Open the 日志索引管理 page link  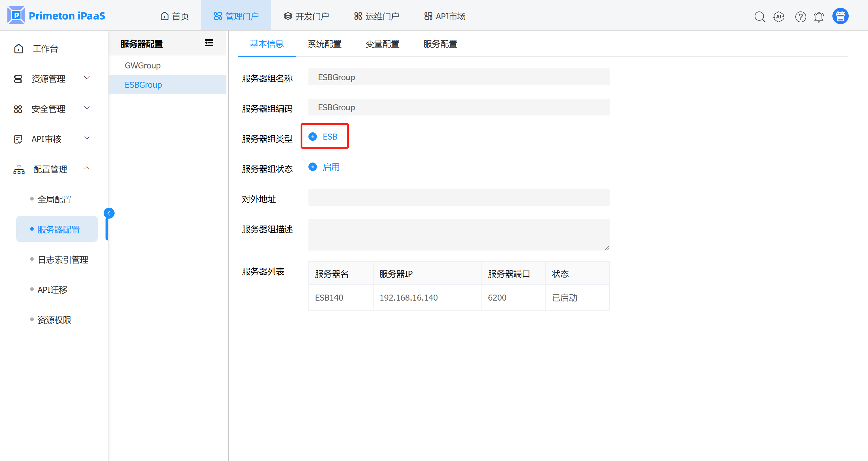pos(63,260)
